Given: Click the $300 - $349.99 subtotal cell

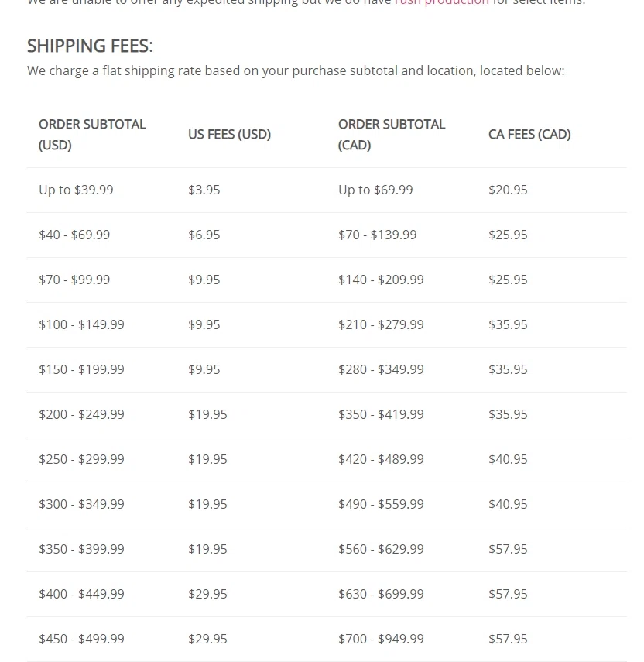Looking at the screenshot, I should [x=81, y=504].
